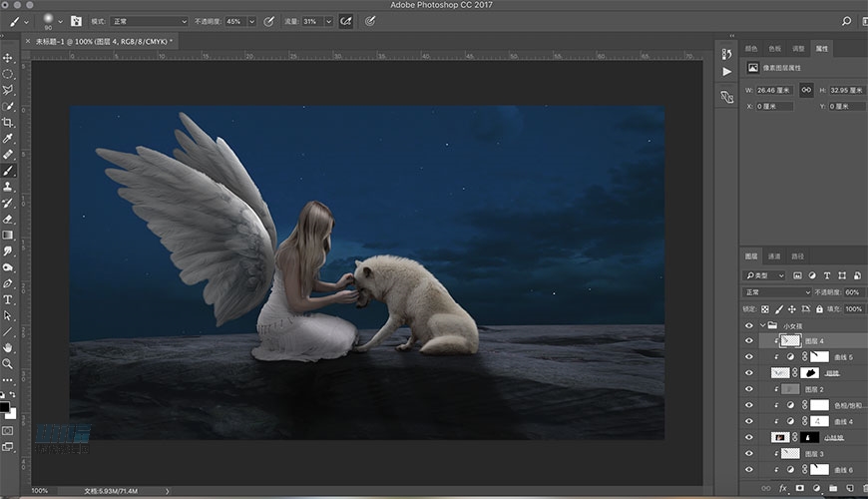The width and height of the screenshot is (868, 499).
Task: Toggle pressure for size button
Action: pos(370,21)
